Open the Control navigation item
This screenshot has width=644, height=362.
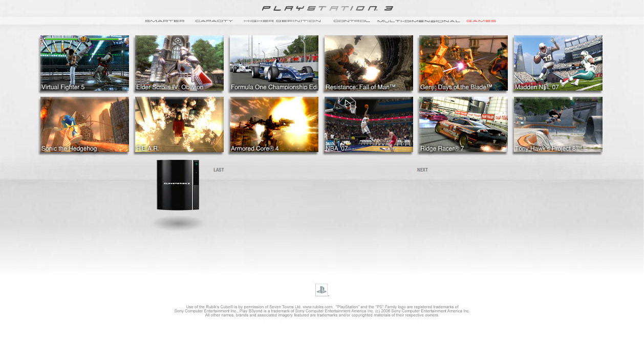[x=352, y=21]
